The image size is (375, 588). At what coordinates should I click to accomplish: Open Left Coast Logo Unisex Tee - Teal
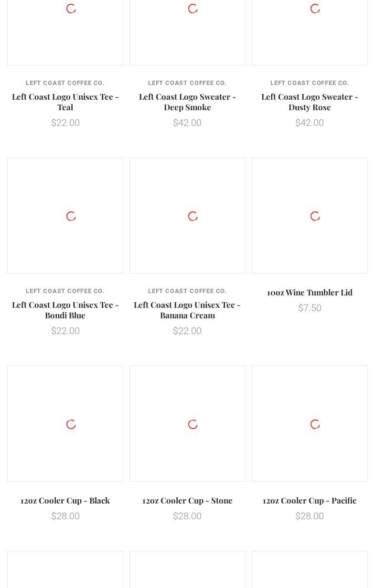tap(65, 102)
